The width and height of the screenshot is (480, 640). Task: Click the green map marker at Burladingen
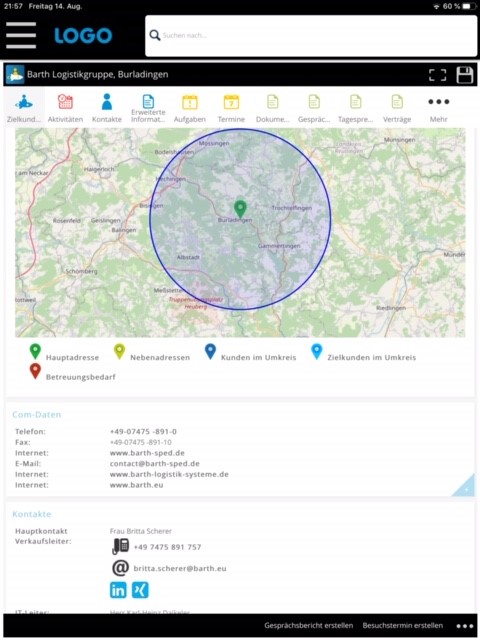pyautogui.click(x=240, y=209)
